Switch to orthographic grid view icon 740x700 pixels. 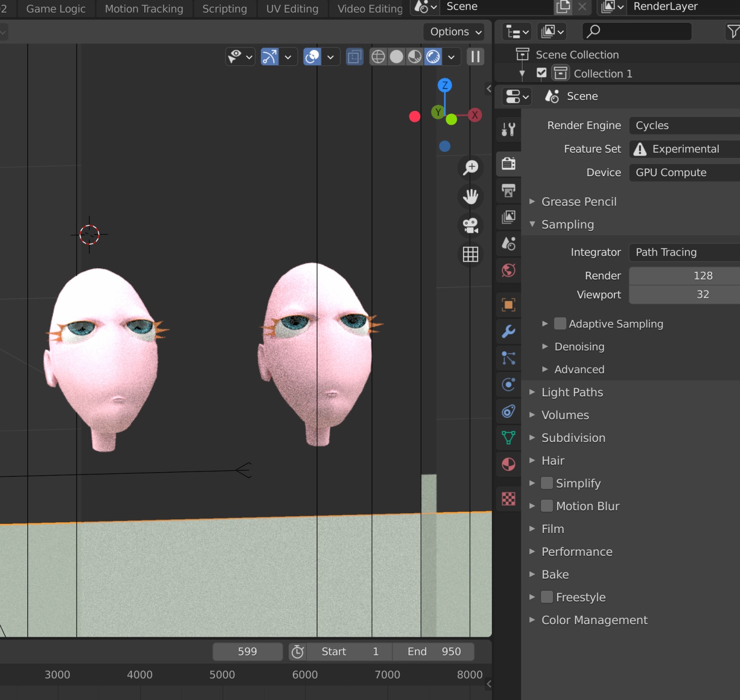point(471,254)
